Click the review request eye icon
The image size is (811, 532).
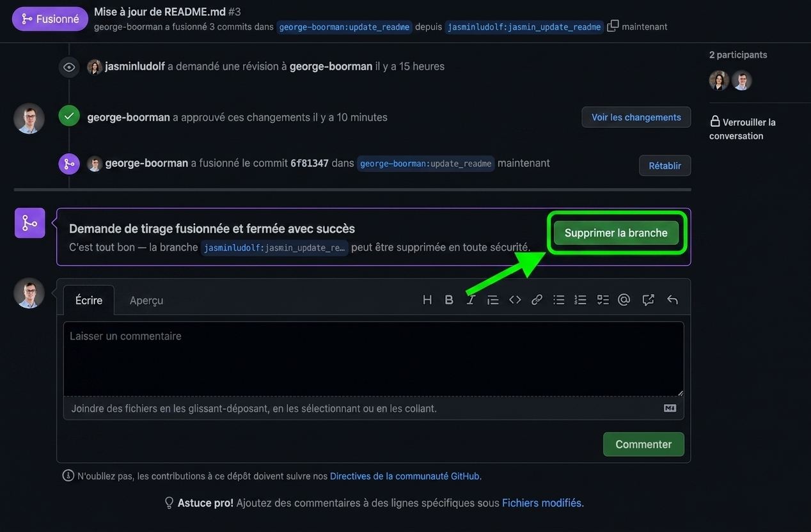pyautogui.click(x=69, y=67)
